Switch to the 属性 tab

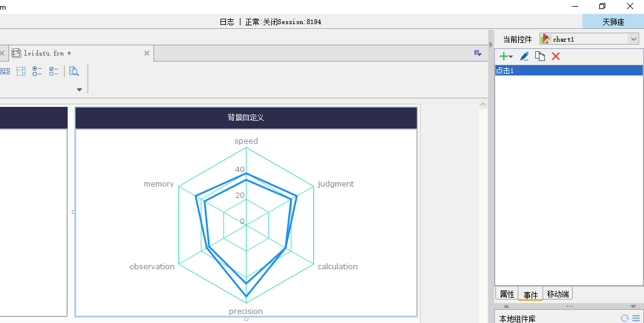pos(507,294)
